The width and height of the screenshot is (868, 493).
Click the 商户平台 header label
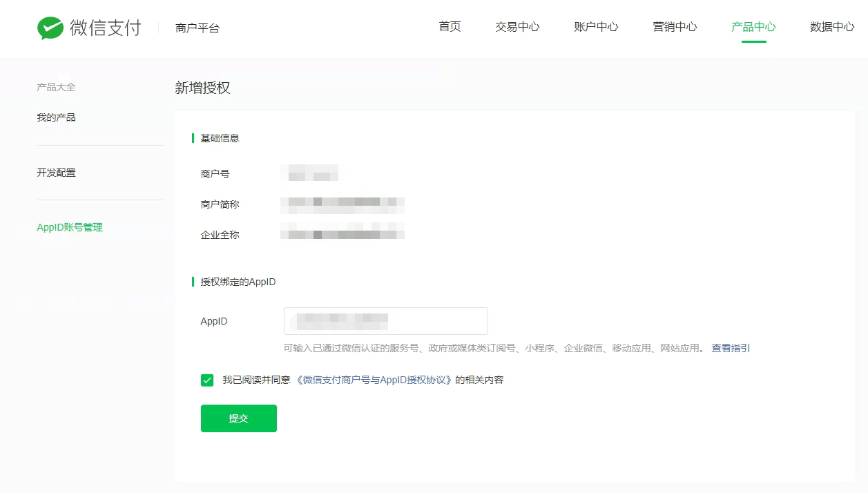click(197, 28)
